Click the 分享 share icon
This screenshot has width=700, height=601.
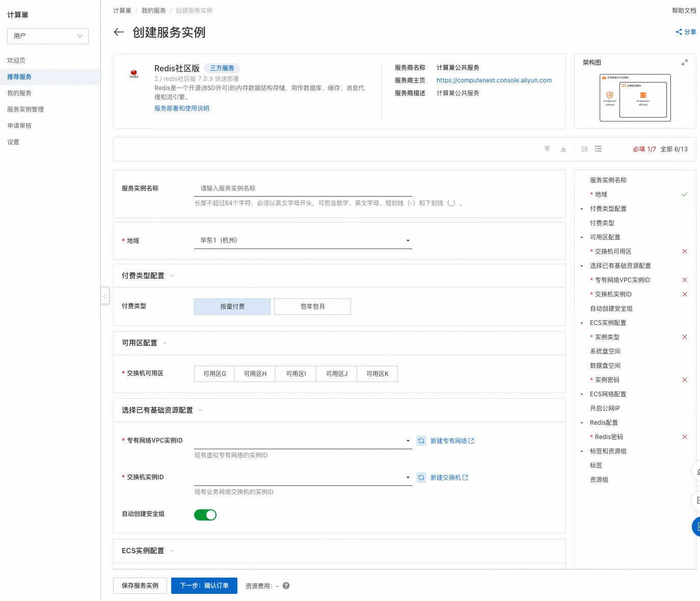coord(679,32)
